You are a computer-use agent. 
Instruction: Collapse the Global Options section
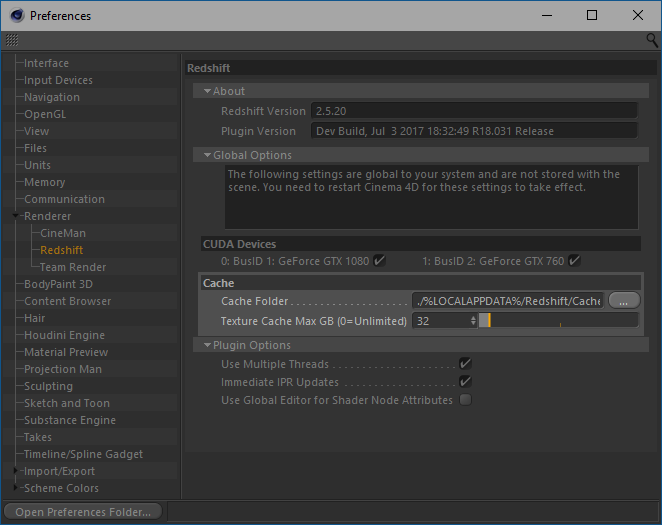207,155
